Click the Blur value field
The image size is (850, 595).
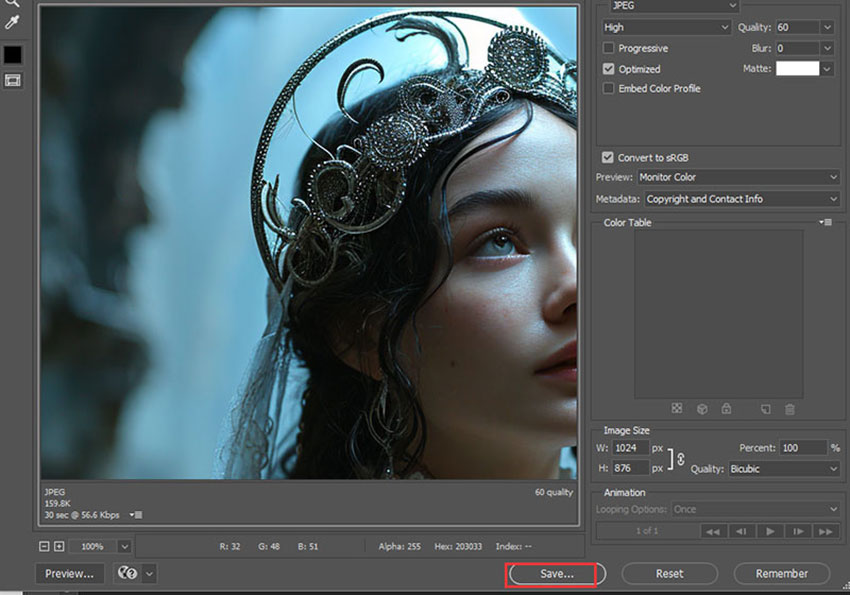797,48
